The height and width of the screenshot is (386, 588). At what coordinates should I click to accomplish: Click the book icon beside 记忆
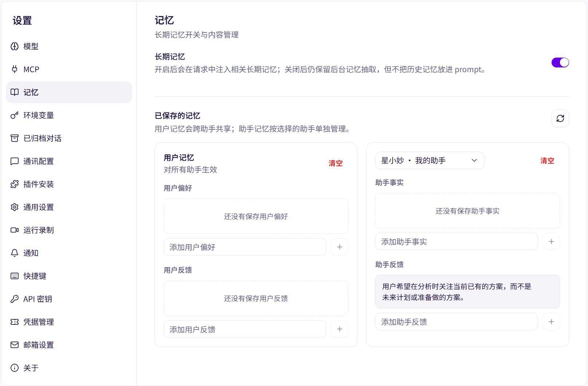pos(15,92)
